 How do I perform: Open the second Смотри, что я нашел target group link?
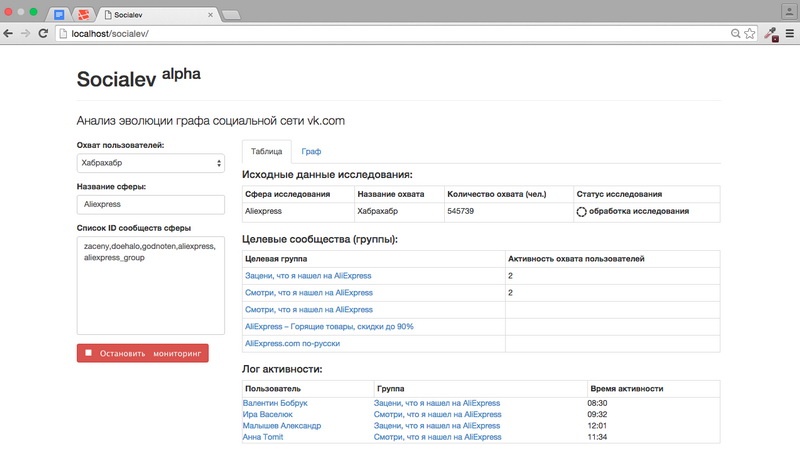point(309,309)
